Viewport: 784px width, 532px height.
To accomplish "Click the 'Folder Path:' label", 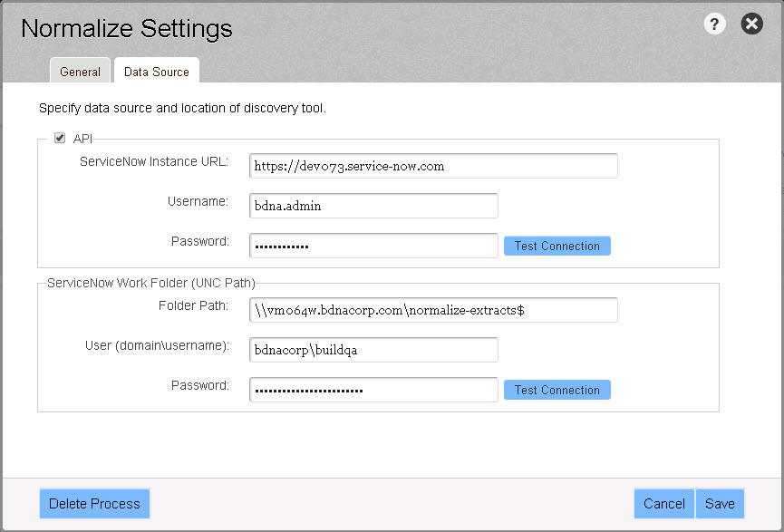I will (x=193, y=305).
